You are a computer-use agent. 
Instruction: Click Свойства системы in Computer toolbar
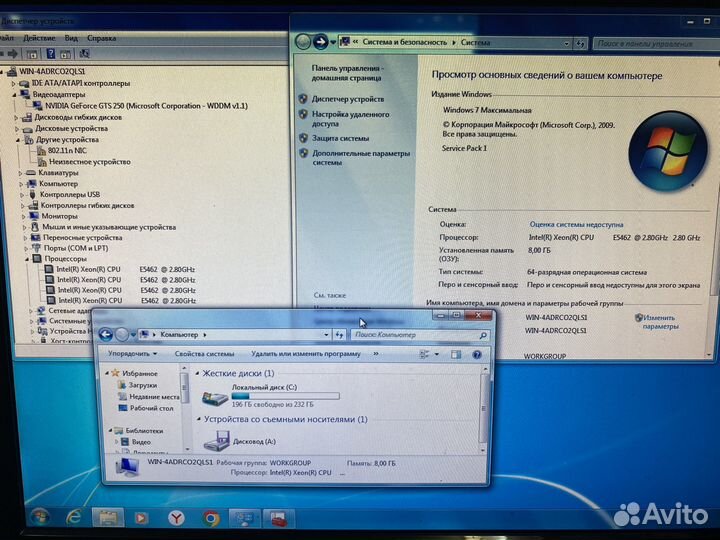tap(204, 354)
